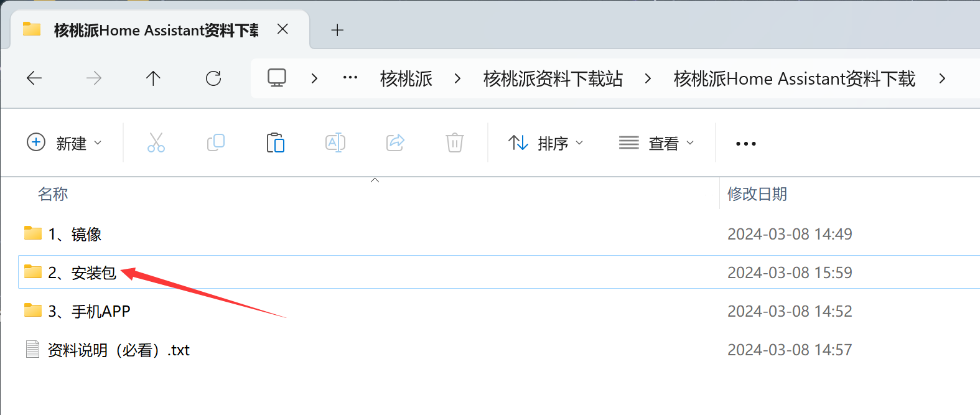Viewport: 980px width, 415px height.
Task: Click text file icon of 资料说明（必看）.txt
Action: click(x=33, y=349)
